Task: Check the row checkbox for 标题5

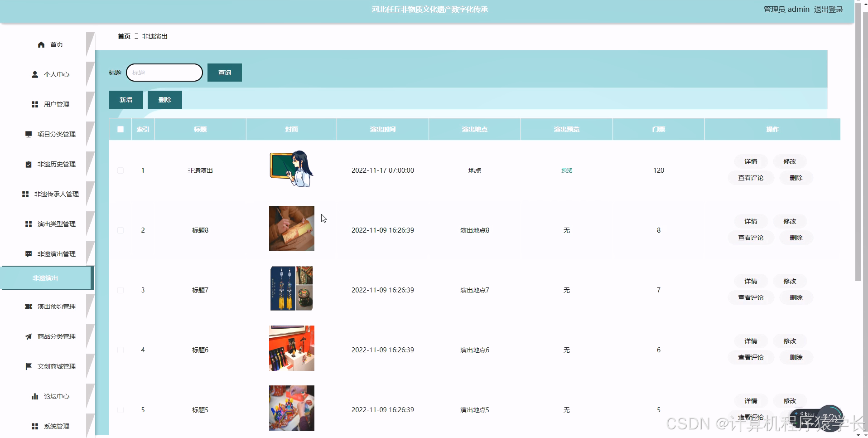Action: [121, 410]
